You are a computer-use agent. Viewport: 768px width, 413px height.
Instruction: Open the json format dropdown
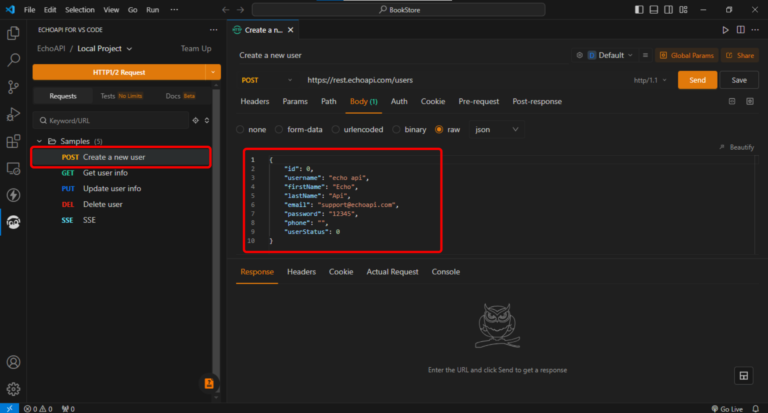point(495,129)
